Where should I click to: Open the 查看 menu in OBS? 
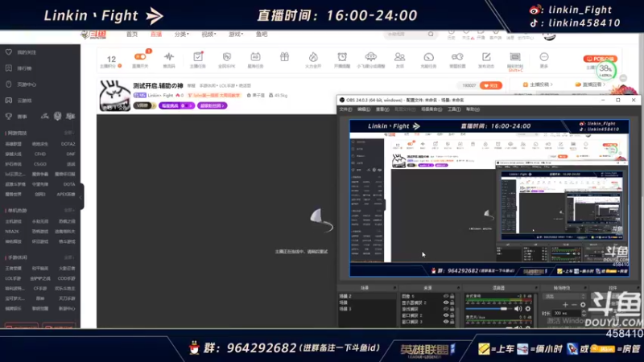click(x=382, y=109)
